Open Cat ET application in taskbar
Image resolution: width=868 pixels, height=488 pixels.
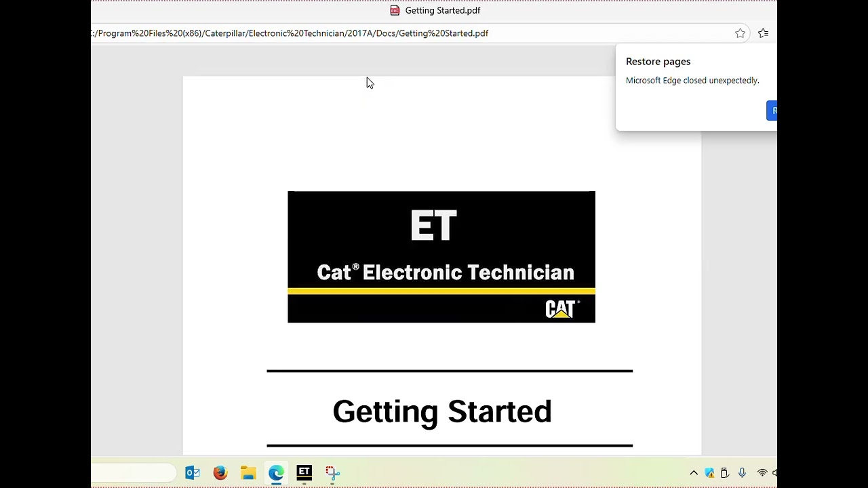[304, 472]
